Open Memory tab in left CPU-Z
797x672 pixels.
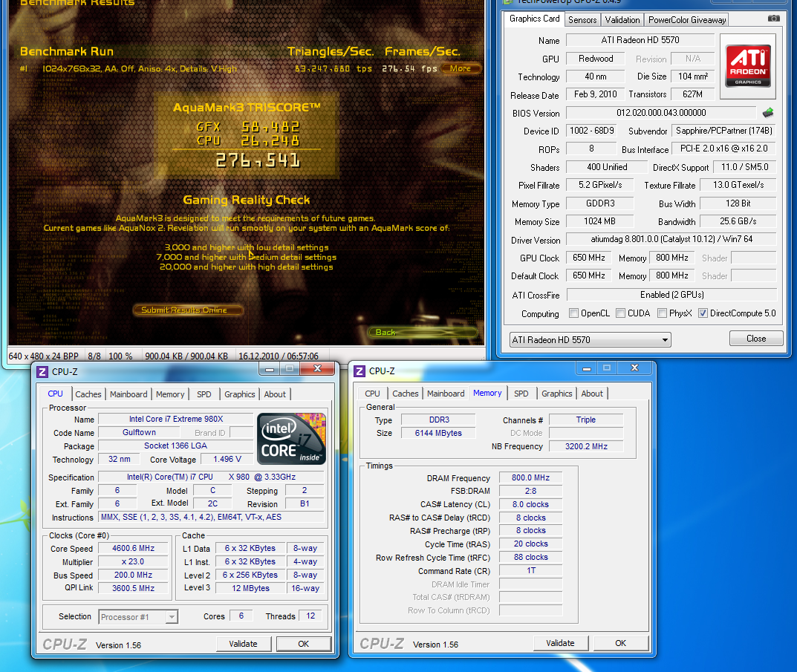click(x=170, y=394)
